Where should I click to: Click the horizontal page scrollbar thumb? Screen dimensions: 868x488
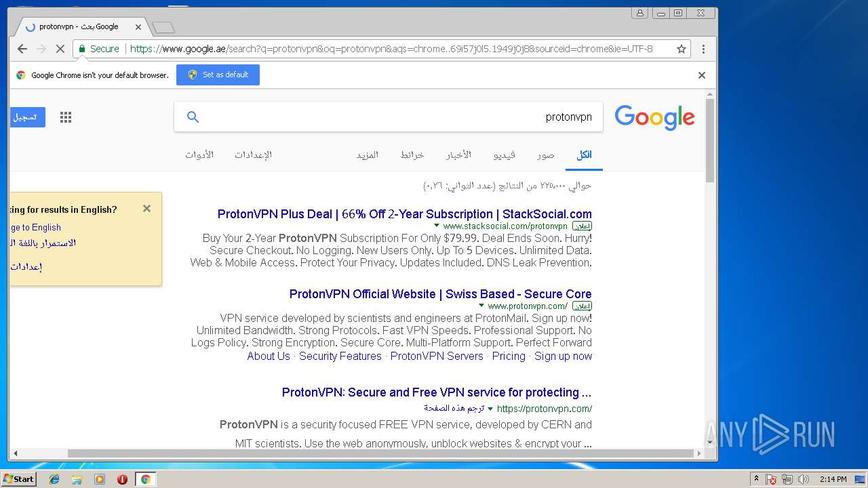[381, 453]
